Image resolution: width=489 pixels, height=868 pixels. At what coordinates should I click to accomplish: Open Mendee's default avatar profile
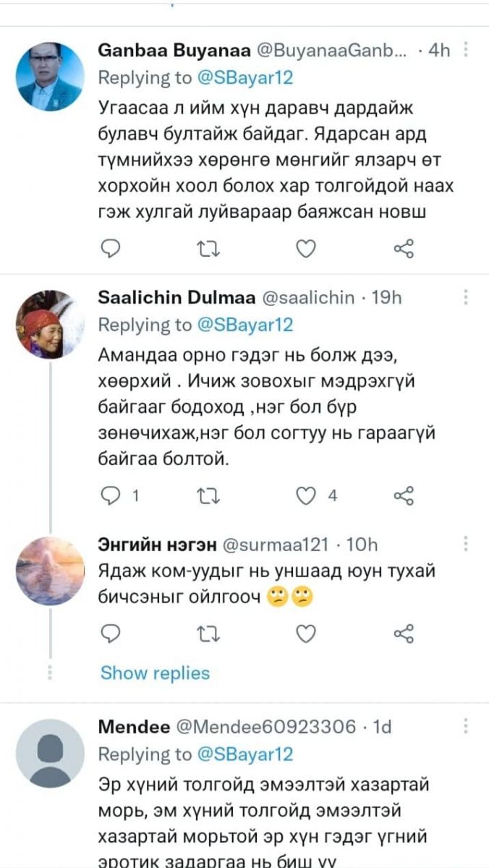(x=50, y=753)
